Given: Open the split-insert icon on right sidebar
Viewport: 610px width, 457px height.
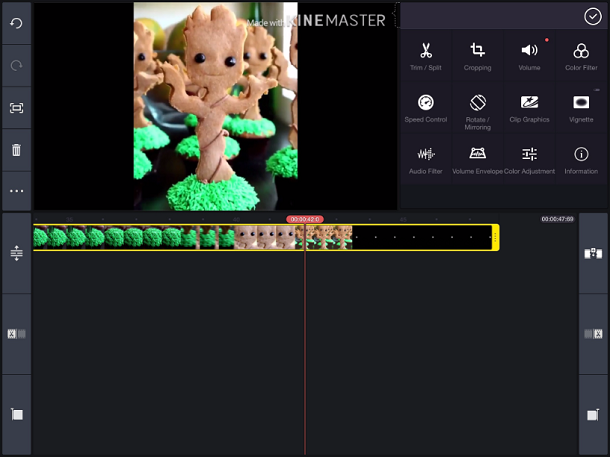Looking at the screenshot, I should [x=593, y=254].
